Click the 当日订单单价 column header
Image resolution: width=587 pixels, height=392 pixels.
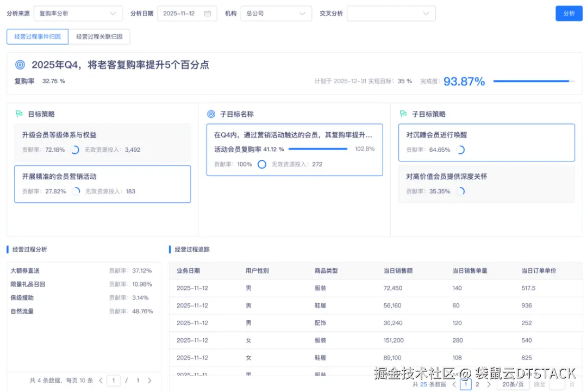539,271
